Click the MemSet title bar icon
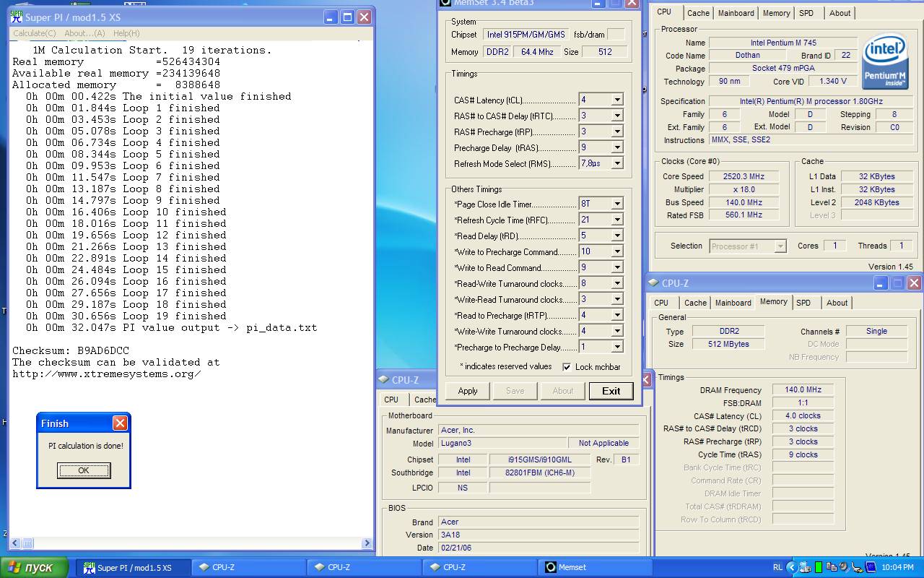Viewport: 924px width, 578px height. [445, 2]
